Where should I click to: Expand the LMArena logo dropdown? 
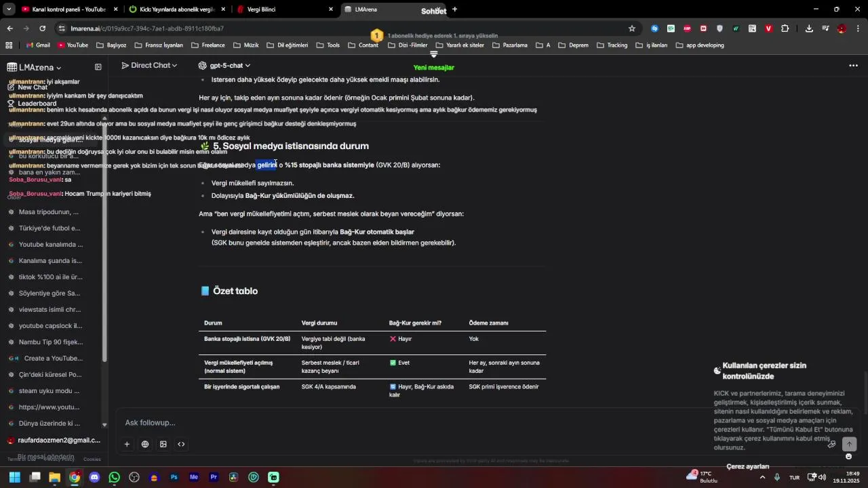(35, 67)
